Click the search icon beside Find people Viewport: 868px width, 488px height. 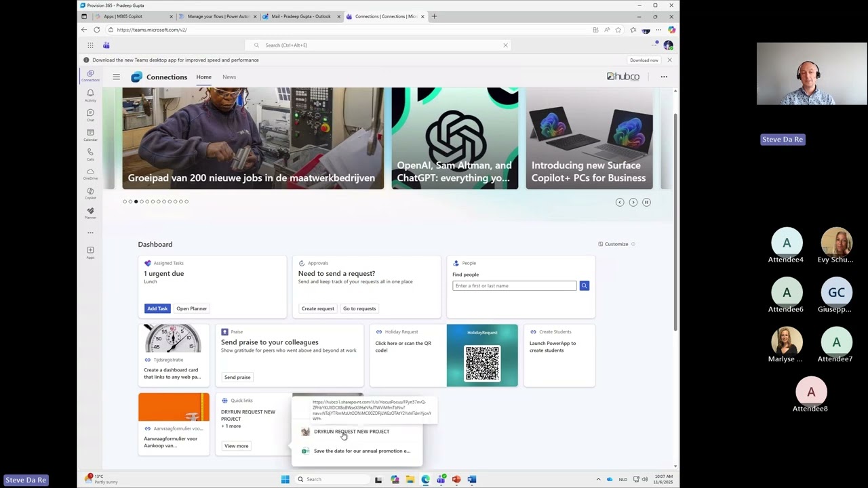pyautogui.click(x=584, y=285)
